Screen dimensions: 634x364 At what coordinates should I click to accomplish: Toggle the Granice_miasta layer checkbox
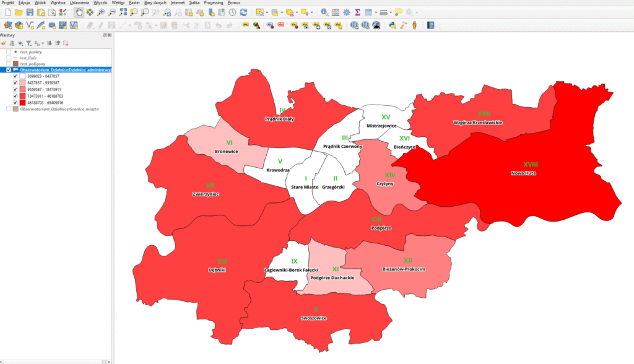(x=9, y=109)
